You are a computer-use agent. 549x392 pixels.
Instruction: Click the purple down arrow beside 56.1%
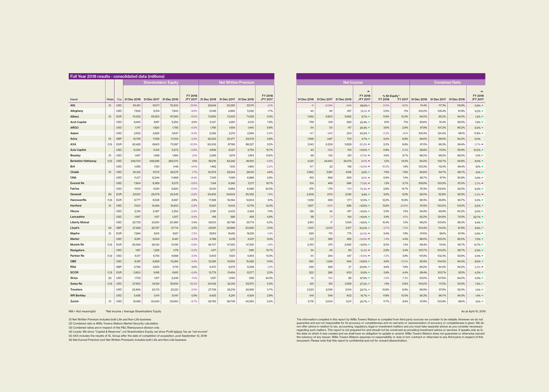pyautogui.click(x=369, y=111)
